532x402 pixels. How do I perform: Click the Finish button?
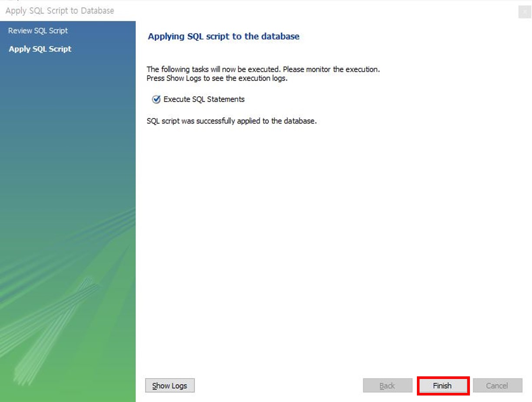(x=443, y=385)
